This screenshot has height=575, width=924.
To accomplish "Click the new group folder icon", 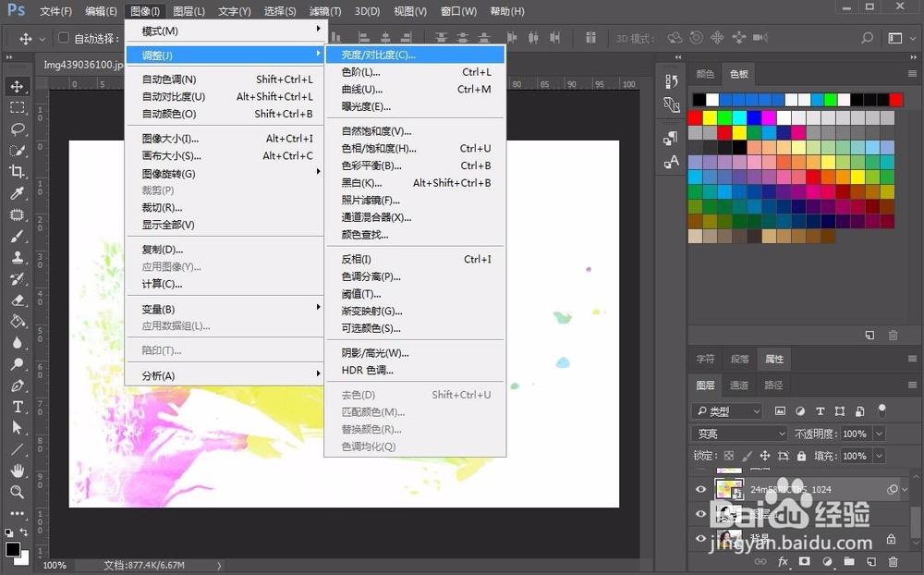I will tap(849, 561).
